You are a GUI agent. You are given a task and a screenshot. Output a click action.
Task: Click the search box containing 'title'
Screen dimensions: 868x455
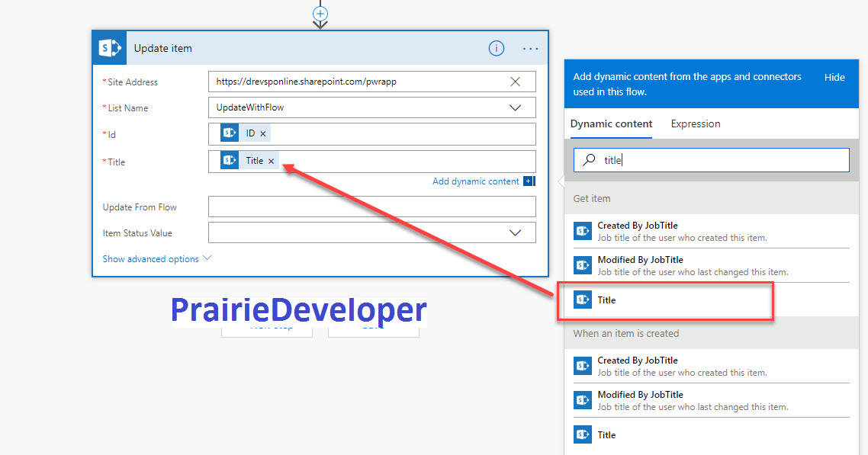712,160
